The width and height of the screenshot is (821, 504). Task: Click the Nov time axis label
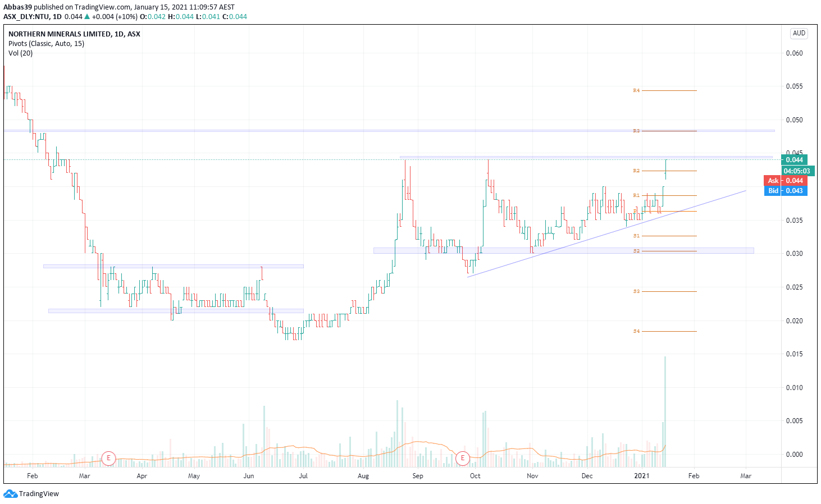[x=532, y=476]
